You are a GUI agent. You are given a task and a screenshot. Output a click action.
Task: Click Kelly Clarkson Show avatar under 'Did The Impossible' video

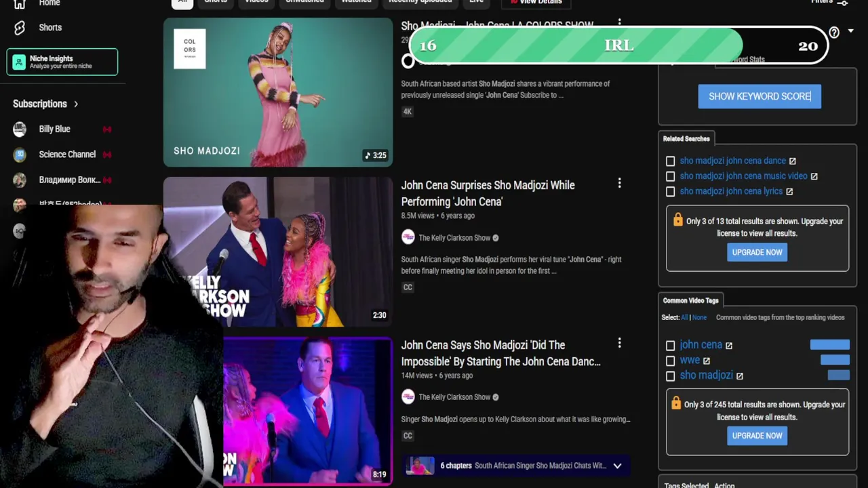(x=408, y=396)
